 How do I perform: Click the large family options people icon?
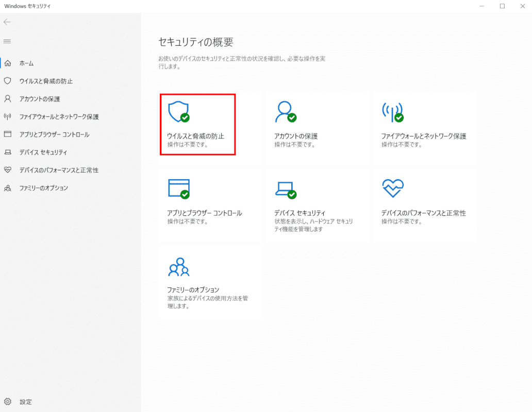[179, 267]
